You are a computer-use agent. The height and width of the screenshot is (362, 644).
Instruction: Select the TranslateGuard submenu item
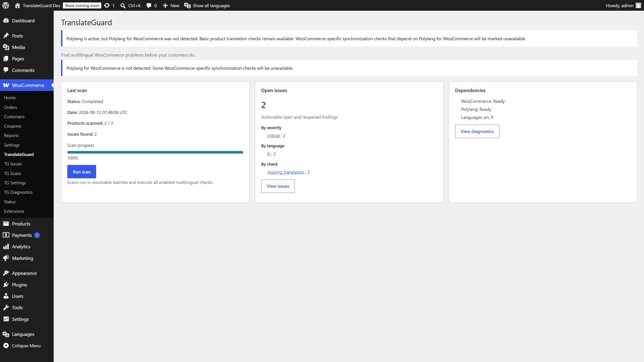[x=19, y=154]
